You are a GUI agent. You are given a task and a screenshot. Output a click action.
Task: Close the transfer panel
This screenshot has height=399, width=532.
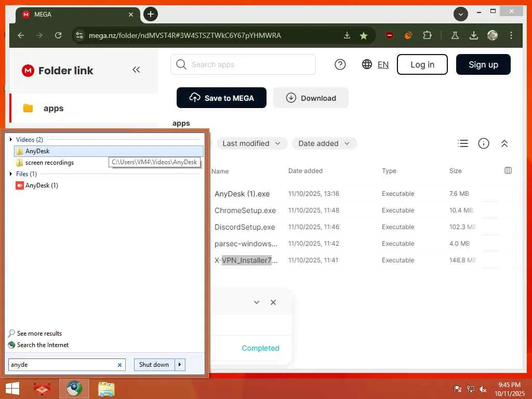click(x=273, y=302)
